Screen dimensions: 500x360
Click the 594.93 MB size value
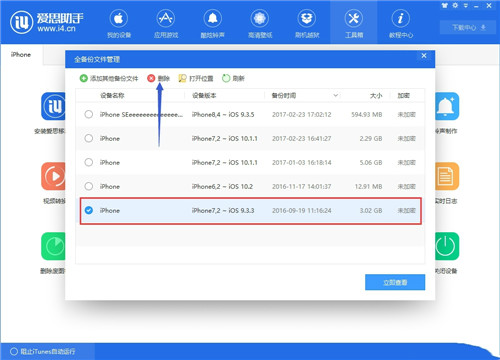[367, 115]
